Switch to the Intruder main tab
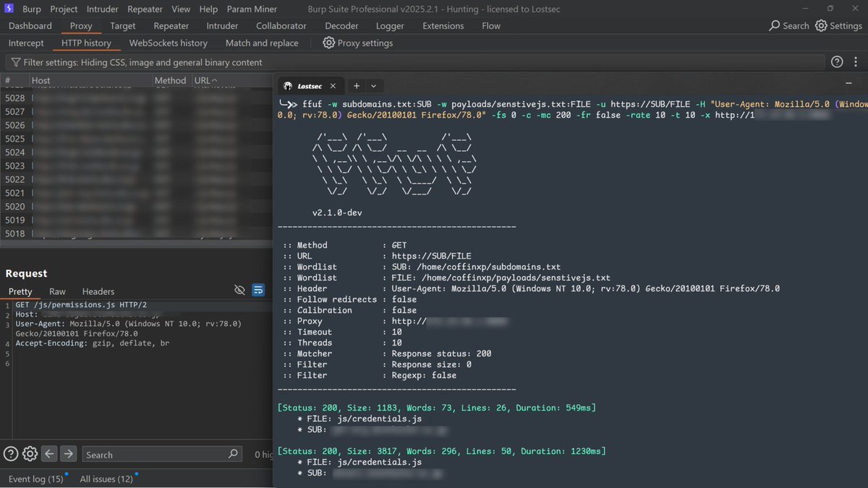This screenshot has width=868, height=488. [x=222, y=25]
